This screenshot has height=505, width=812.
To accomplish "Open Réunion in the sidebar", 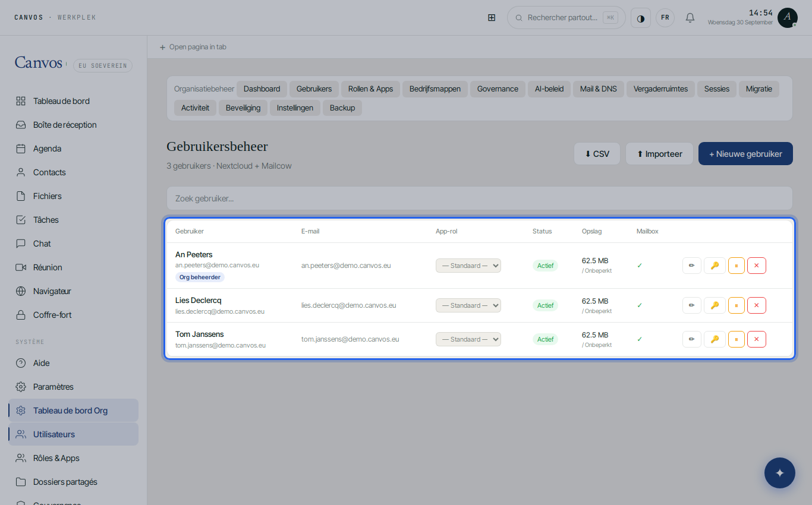I will (x=73, y=267).
